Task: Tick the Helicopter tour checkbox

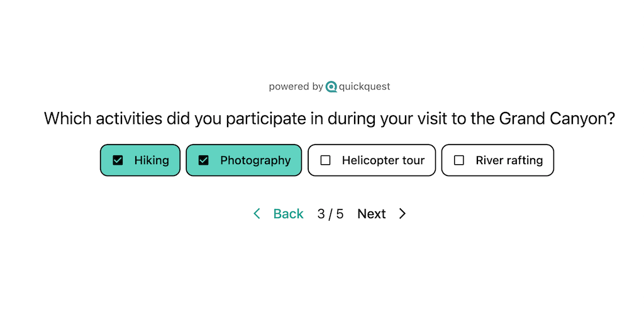Action: [325, 160]
